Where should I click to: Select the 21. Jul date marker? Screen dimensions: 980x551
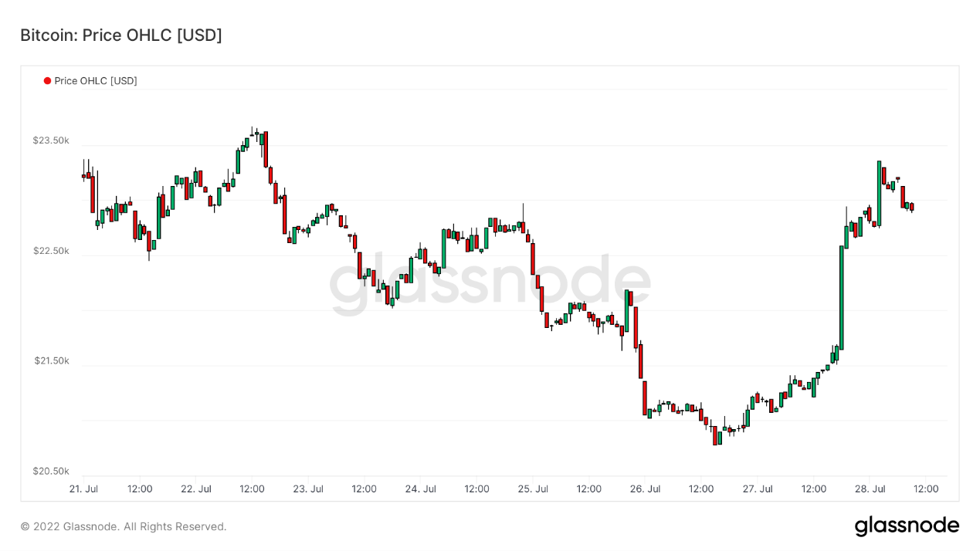83,488
